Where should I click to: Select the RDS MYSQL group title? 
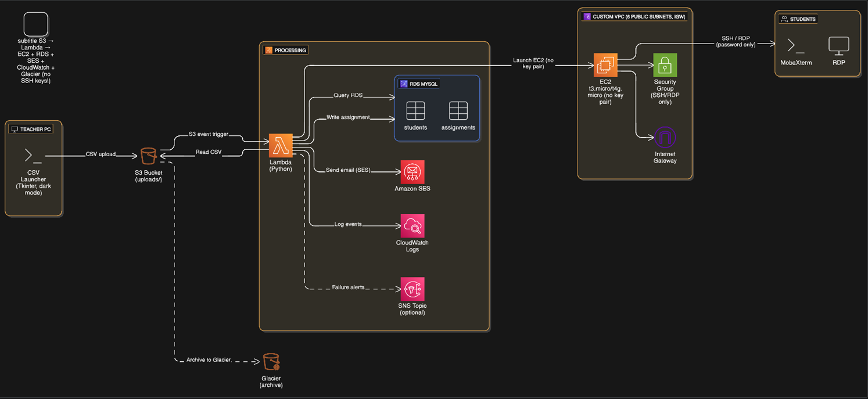(424, 84)
